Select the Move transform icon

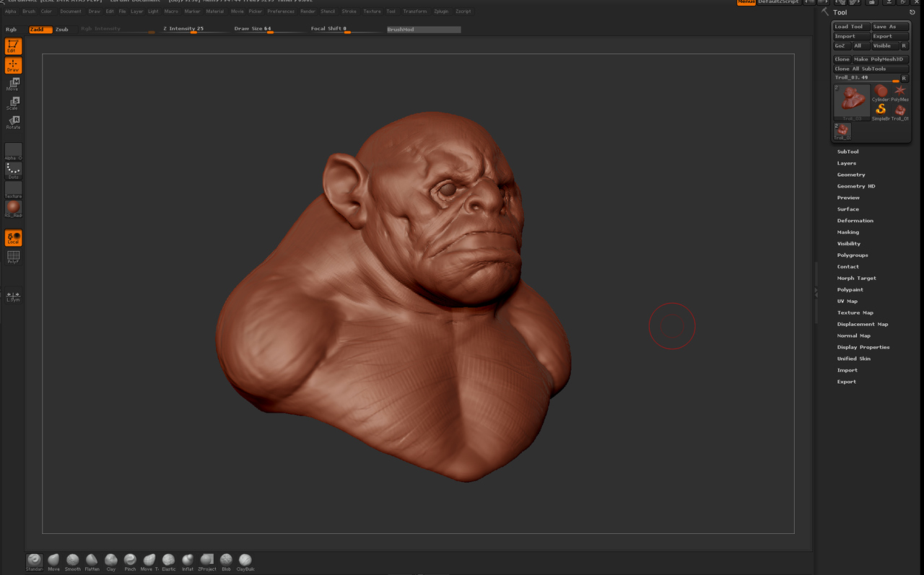coord(13,84)
